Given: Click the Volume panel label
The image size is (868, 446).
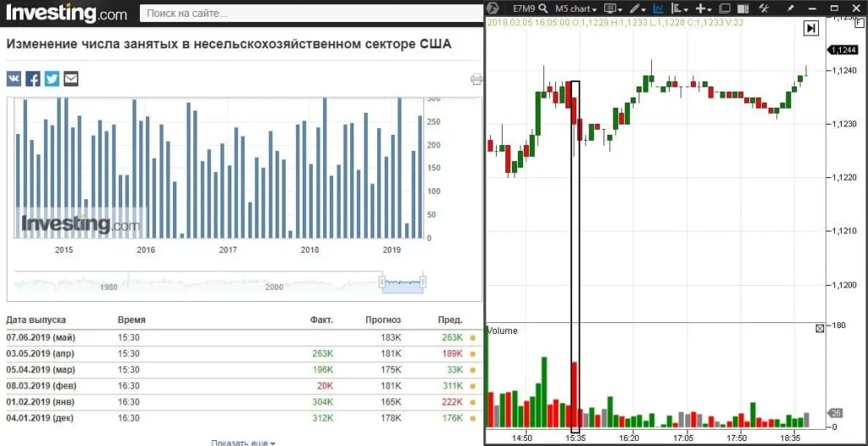Looking at the screenshot, I should 503,331.
